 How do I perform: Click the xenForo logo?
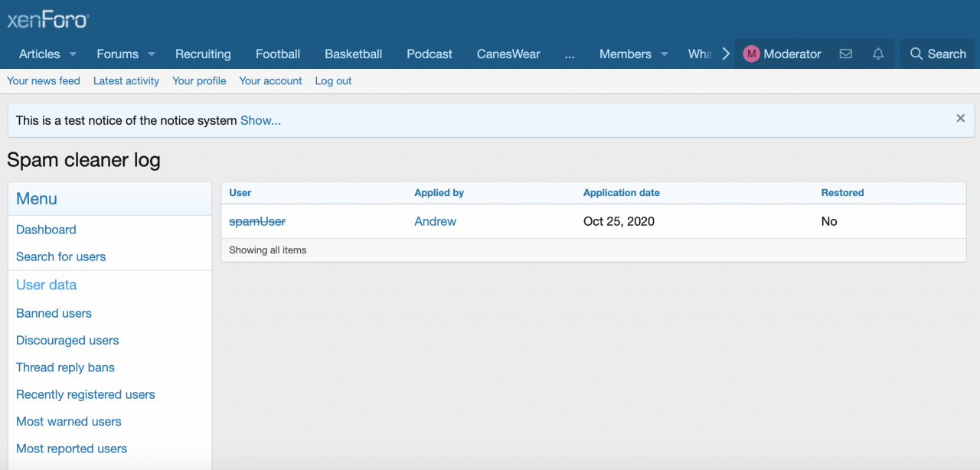pyautogui.click(x=47, y=19)
